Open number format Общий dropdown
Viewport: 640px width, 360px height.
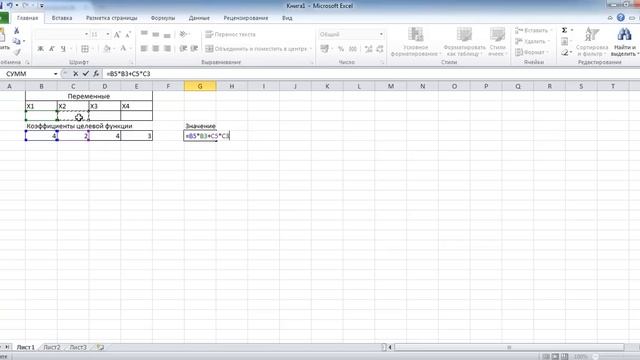pyautogui.click(x=381, y=34)
